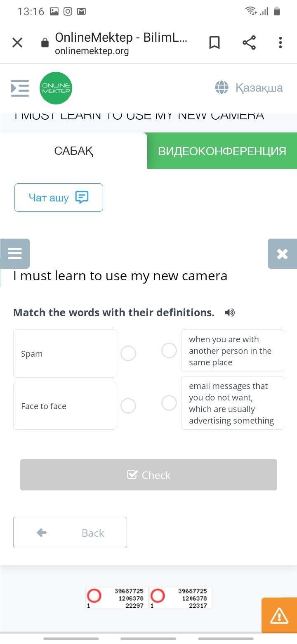Go Back to previous question

coord(70,533)
